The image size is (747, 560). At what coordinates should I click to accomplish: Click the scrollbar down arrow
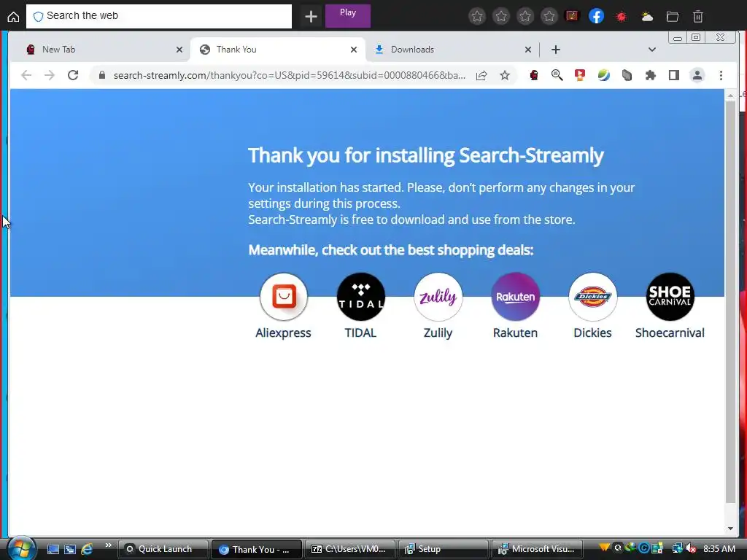pyautogui.click(x=730, y=529)
